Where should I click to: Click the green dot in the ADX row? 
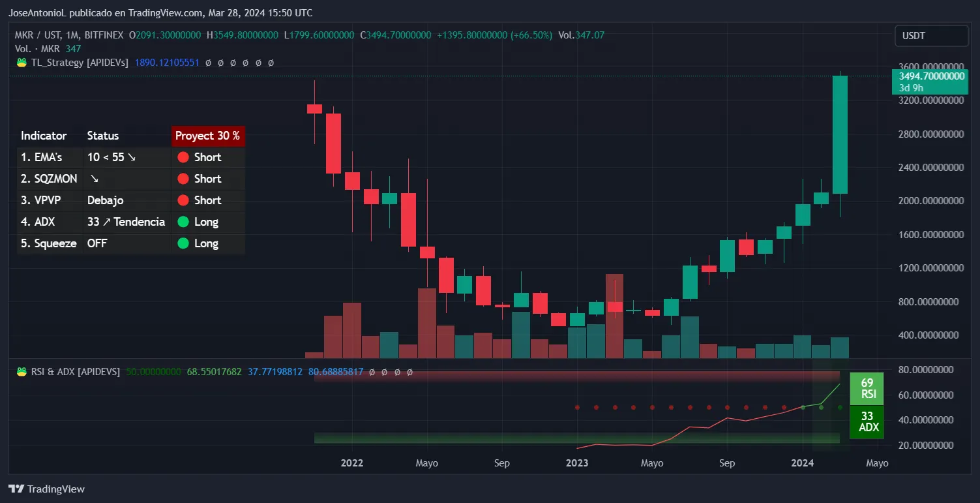coord(183,222)
